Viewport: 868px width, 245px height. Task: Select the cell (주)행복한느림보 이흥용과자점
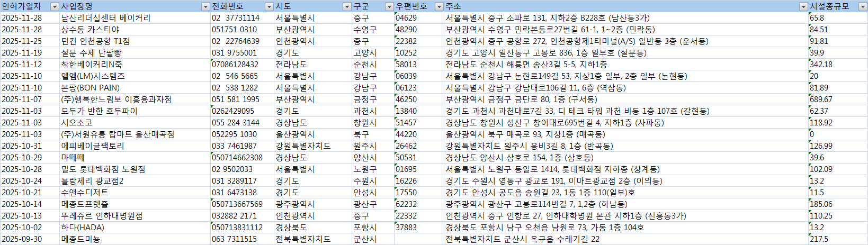coord(135,99)
